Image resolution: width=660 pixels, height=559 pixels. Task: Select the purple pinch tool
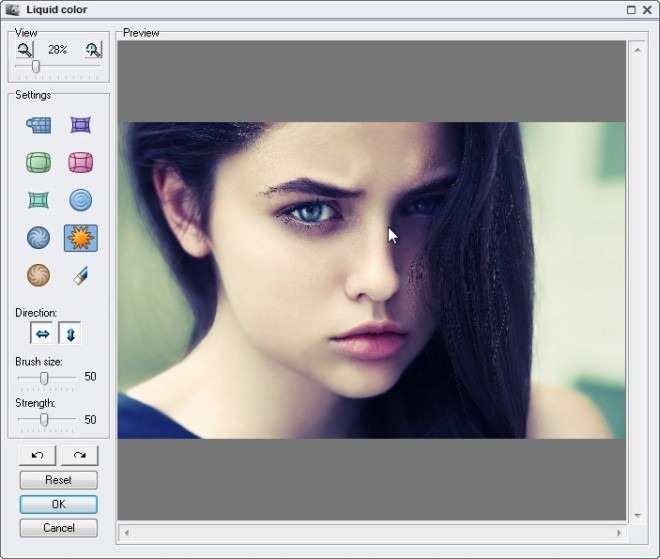(80, 125)
